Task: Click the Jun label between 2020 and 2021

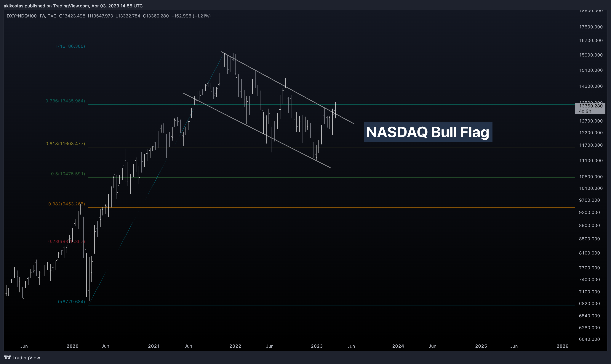Action: [105, 346]
